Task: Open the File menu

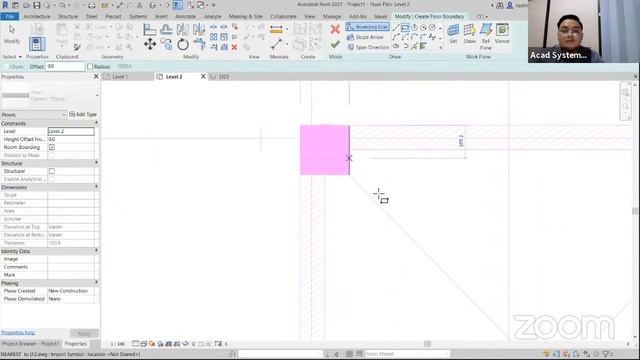Action: (x=10, y=16)
